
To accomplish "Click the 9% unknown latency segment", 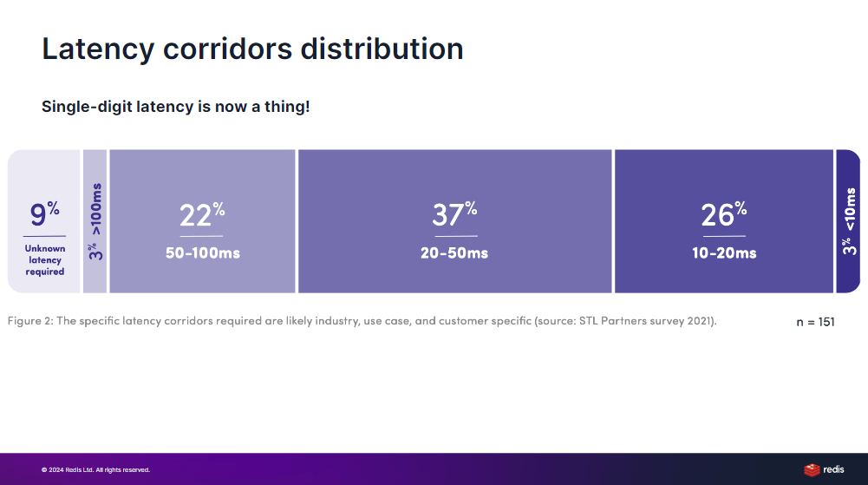I will [x=44, y=221].
